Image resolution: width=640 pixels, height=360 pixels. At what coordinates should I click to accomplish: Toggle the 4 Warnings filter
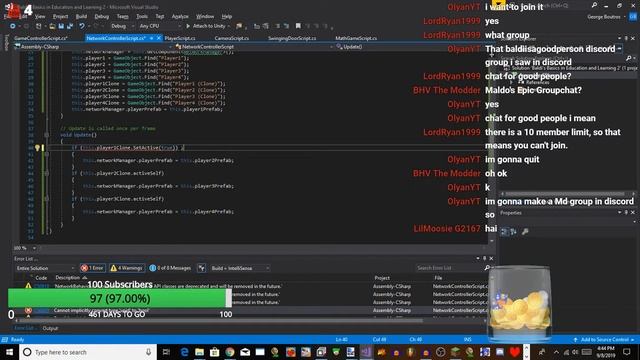pyautogui.click(x=127, y=268)
